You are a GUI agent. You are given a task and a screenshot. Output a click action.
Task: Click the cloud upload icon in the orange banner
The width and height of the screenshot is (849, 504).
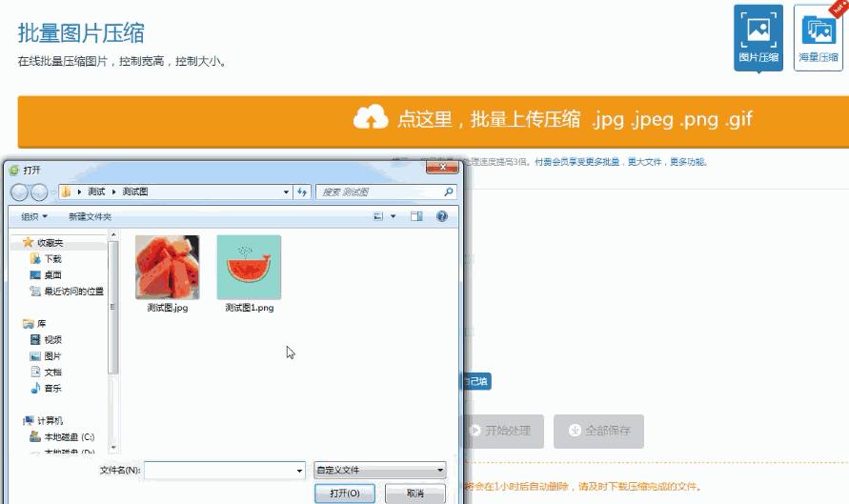[x=371, y=117]
